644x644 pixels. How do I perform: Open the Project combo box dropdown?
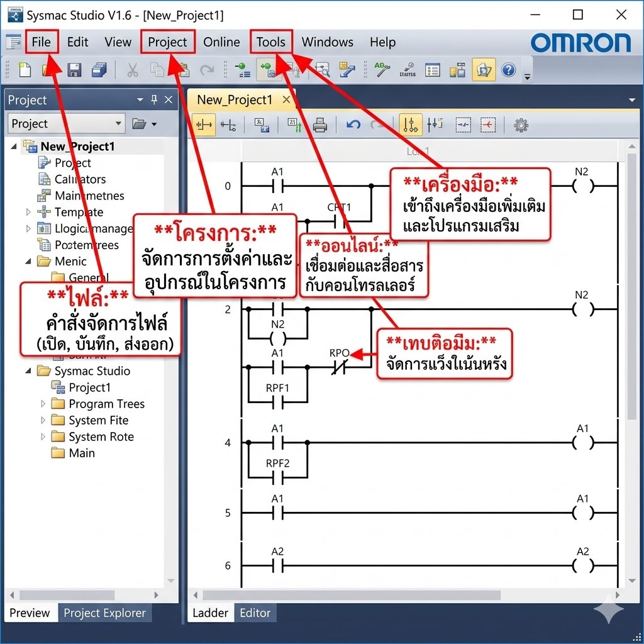coord(118,123)
